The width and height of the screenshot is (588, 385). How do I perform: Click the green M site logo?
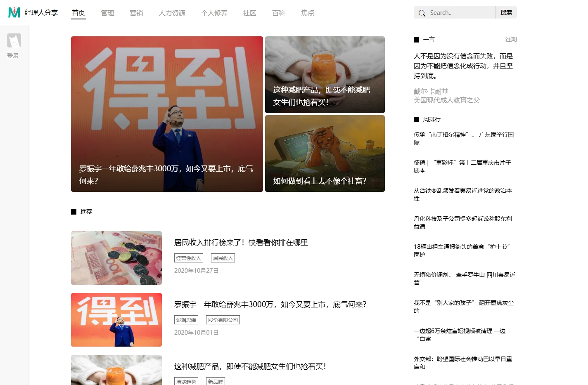click(14, 12)
